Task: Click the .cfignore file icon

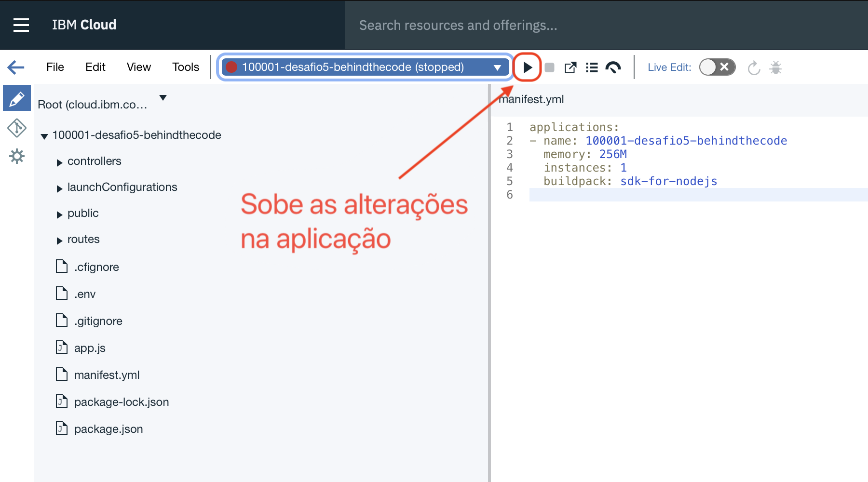Action: (62, 266)
